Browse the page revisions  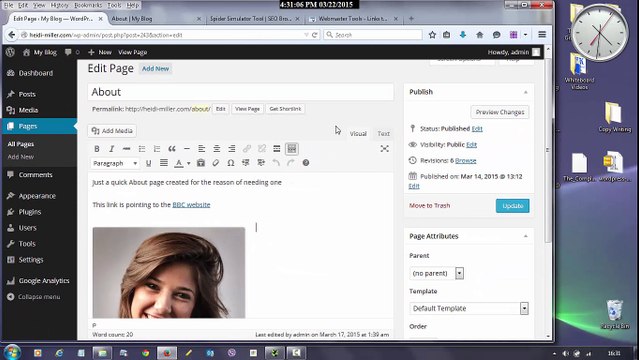coord(465,161)
